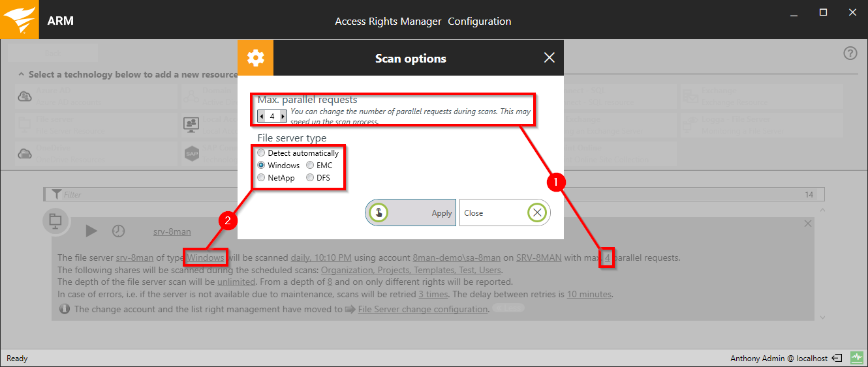868x367 pixels.
Task: Click the parallel requests value field
Action: click(272, 116)
